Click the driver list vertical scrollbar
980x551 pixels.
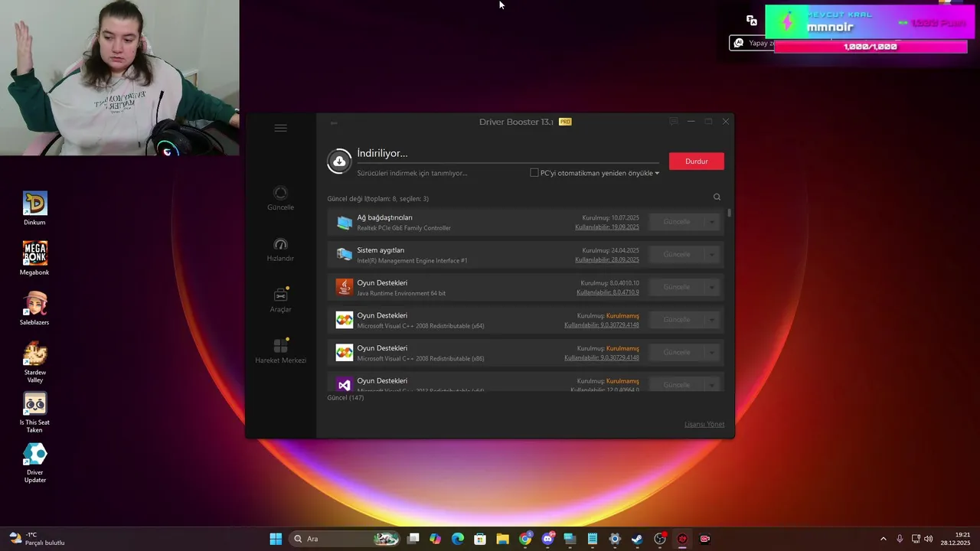[x=729, y=213]
